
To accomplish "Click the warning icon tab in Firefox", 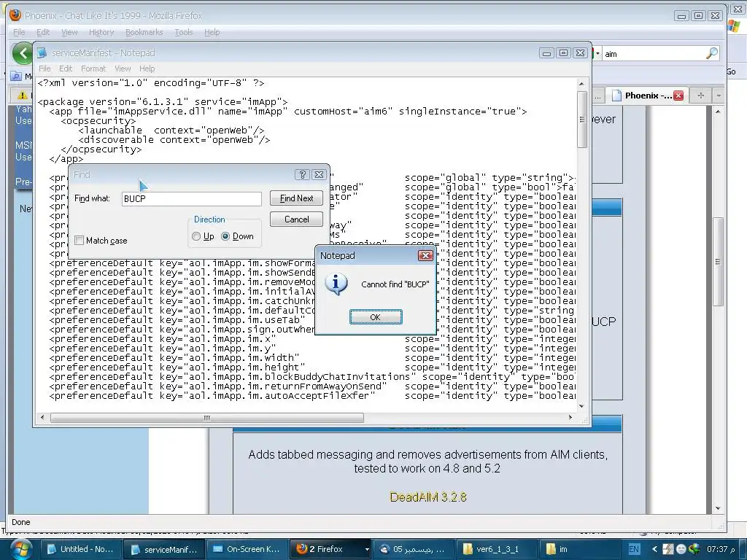I will 22,96.
